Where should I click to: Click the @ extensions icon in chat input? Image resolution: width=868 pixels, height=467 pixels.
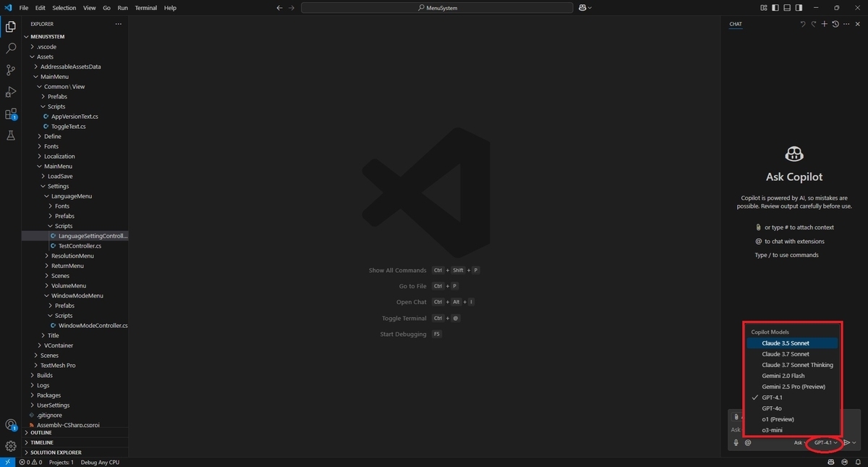coord(748,442)
